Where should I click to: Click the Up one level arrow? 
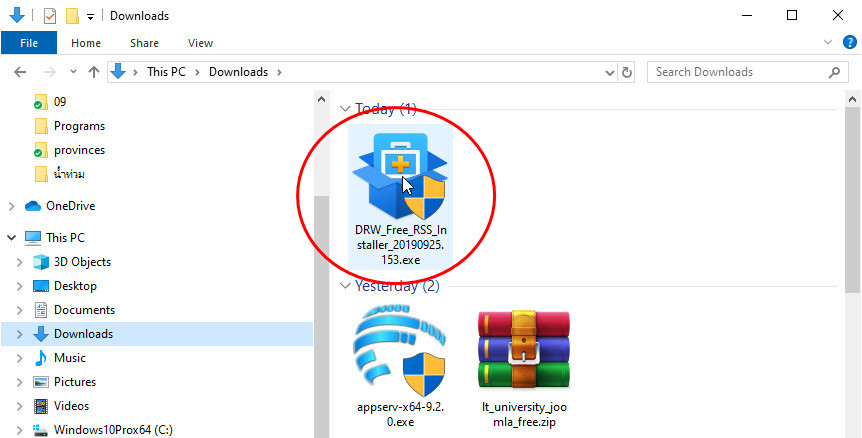click(94, 72)
